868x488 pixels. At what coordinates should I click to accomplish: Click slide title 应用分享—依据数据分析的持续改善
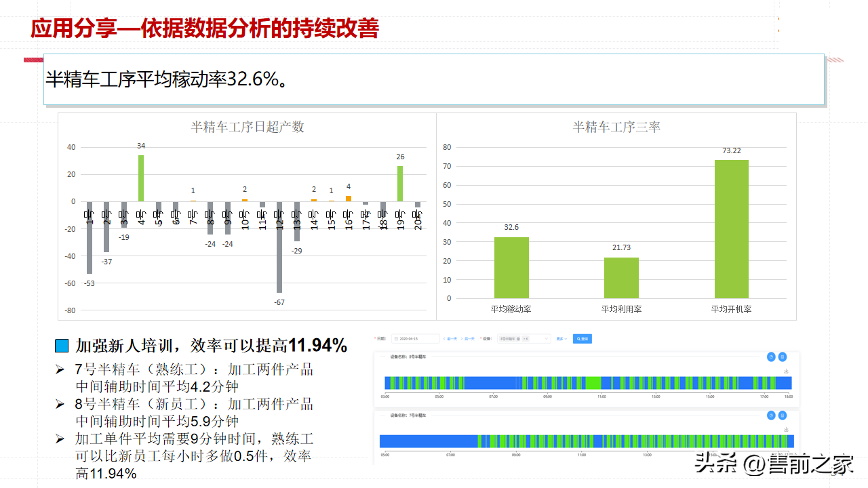point(205,28)
